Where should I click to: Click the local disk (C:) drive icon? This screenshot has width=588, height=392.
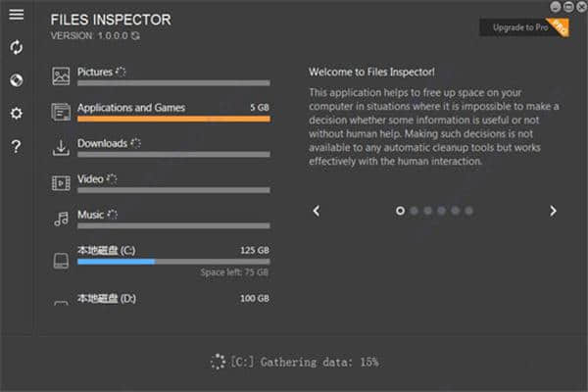click(x=61, y=260)
